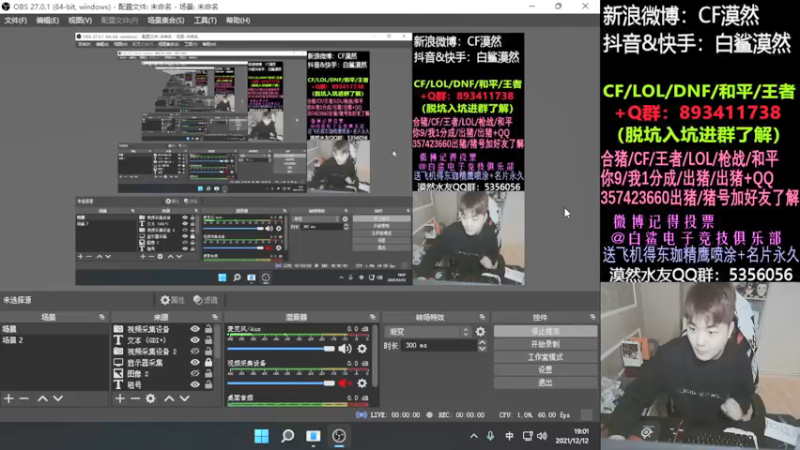The image size is (800, 450).
Task: Mute the 麦克风/Aux channel
Action: 345,349
